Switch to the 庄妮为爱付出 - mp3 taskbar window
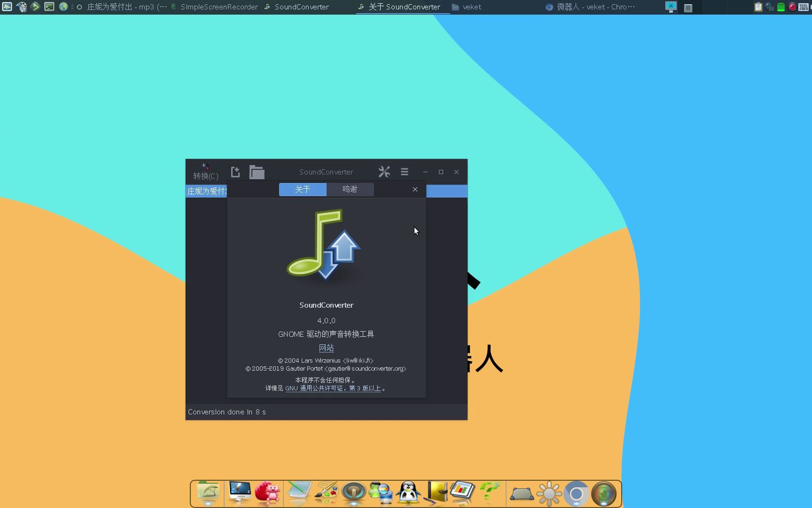The height and width of the screenshot is (508, 812). coord(121,7)
